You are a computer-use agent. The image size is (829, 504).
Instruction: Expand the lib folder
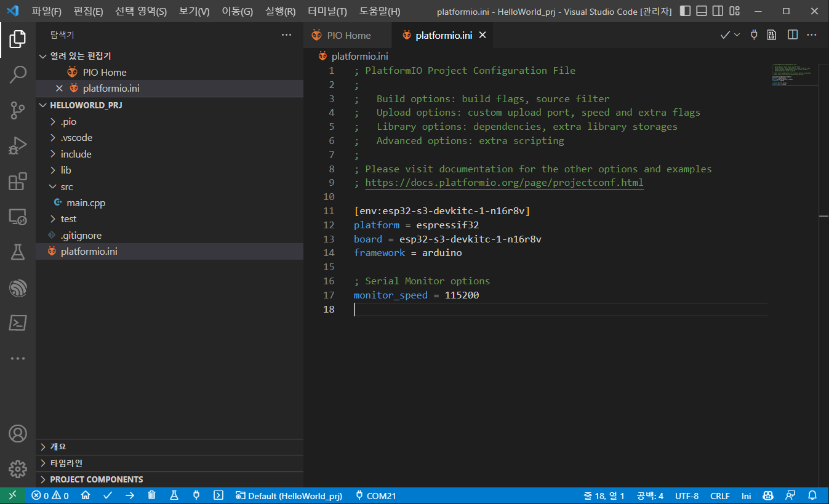pyautogui.click(x=54, y=170)
